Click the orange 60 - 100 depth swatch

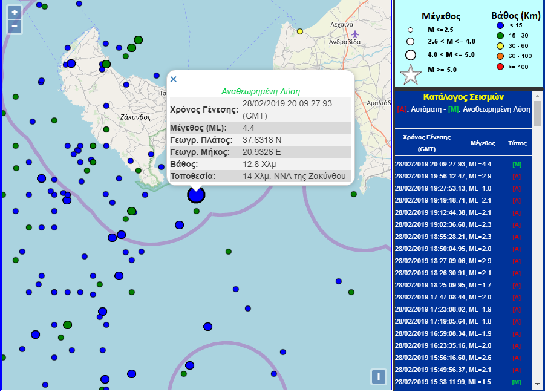[500, 56]
